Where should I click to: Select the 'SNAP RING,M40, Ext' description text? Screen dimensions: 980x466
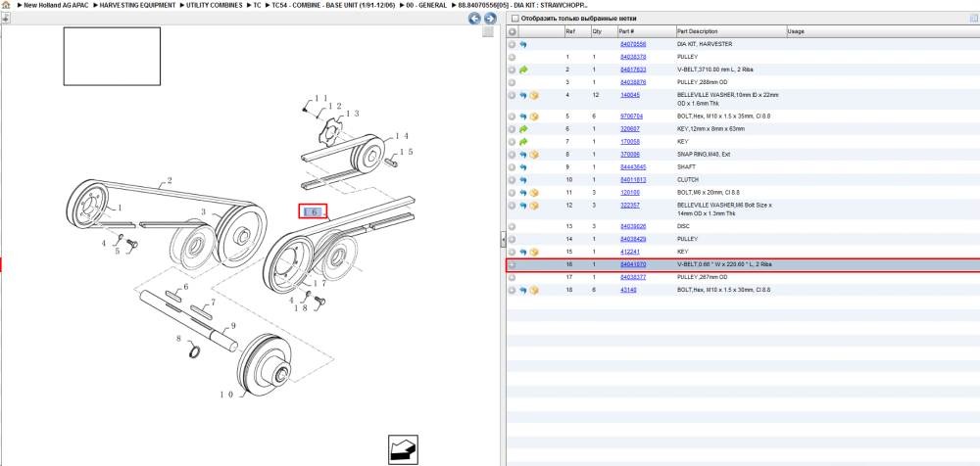[x=701, y=155]
